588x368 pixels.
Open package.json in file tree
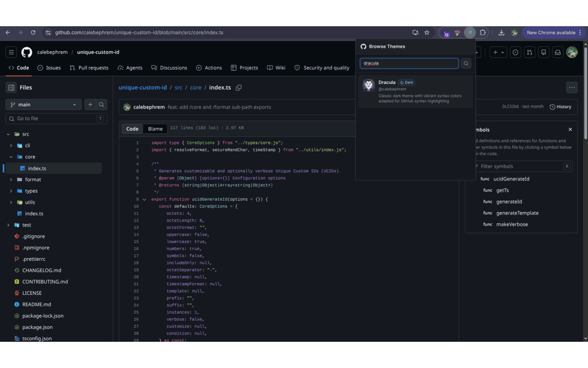(x=37, y=327)
